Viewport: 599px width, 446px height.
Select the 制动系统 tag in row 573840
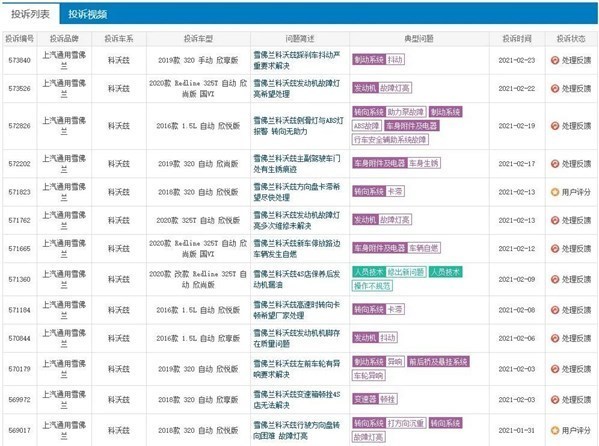369,60
